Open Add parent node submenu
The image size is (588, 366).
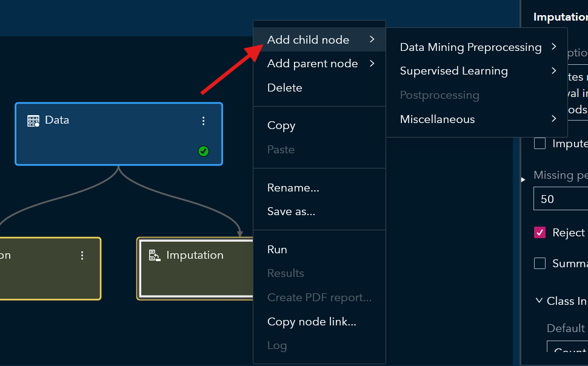[x=319, y=64]
